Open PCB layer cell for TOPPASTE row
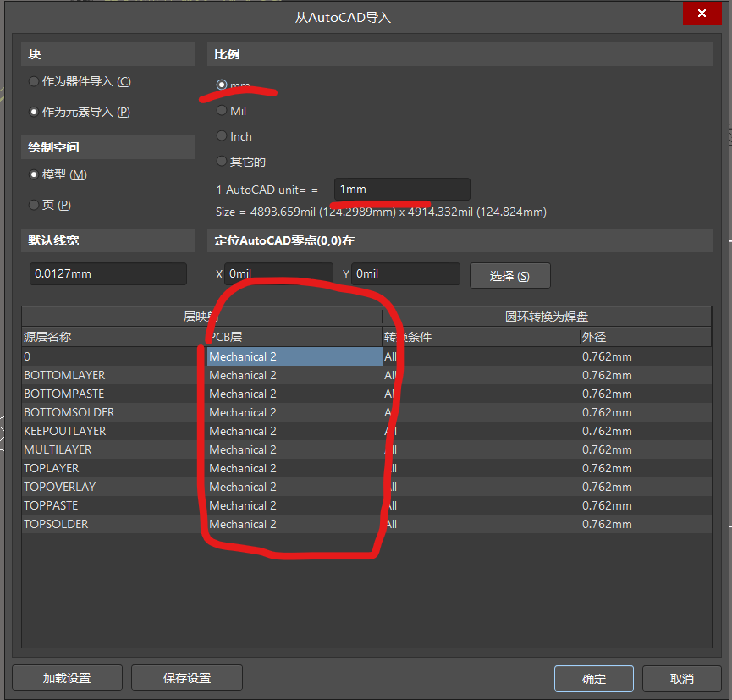732x700 pixels. [x=294, y=505]
